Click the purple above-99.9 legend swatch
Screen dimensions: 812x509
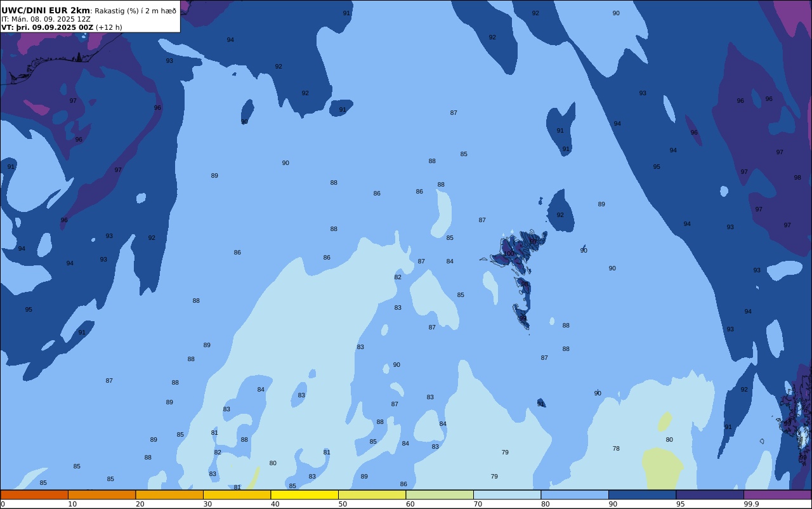[x=777, y=494]
